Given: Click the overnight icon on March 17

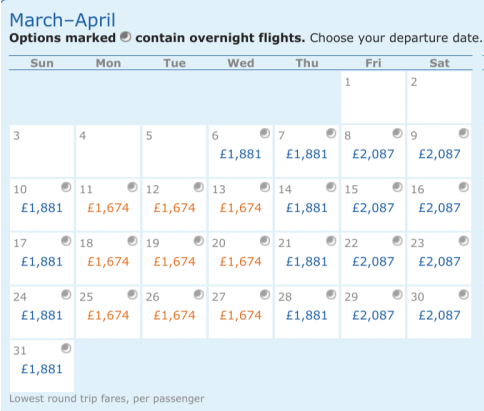Looking at the screenshot, I should (x=66, y=241).
